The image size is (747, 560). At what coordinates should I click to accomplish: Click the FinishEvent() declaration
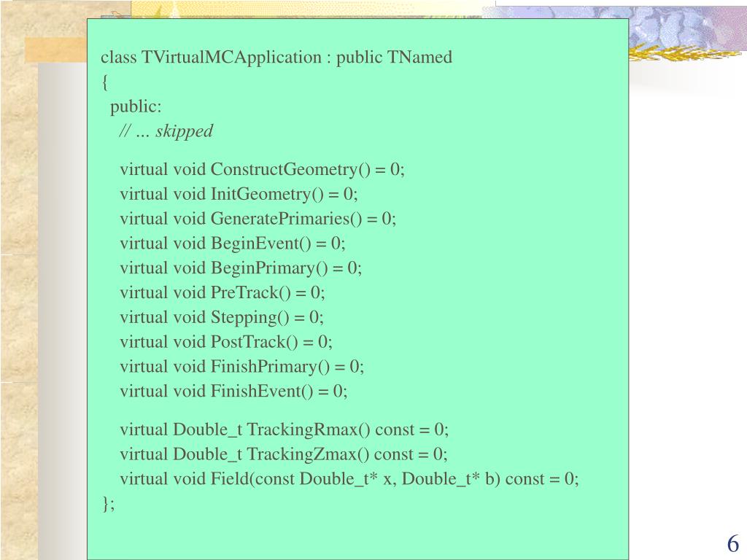(233, 392)
